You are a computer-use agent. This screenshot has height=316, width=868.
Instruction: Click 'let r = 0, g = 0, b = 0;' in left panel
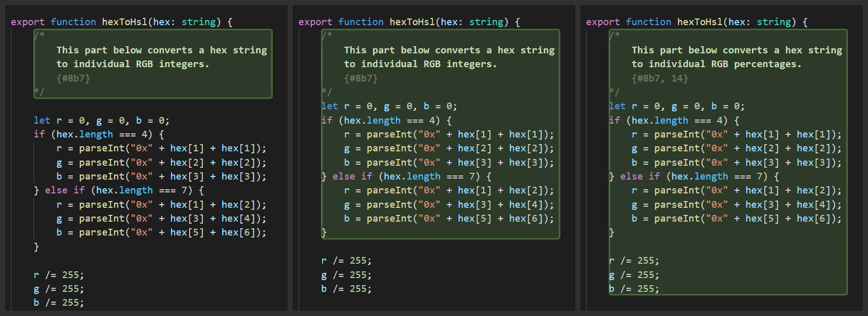coord(102,121)
